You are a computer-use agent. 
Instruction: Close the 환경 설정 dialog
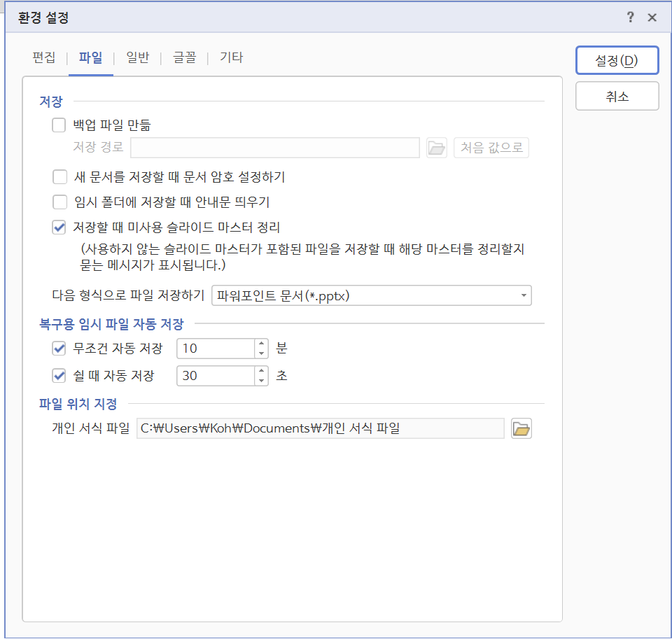pos(652,17)
